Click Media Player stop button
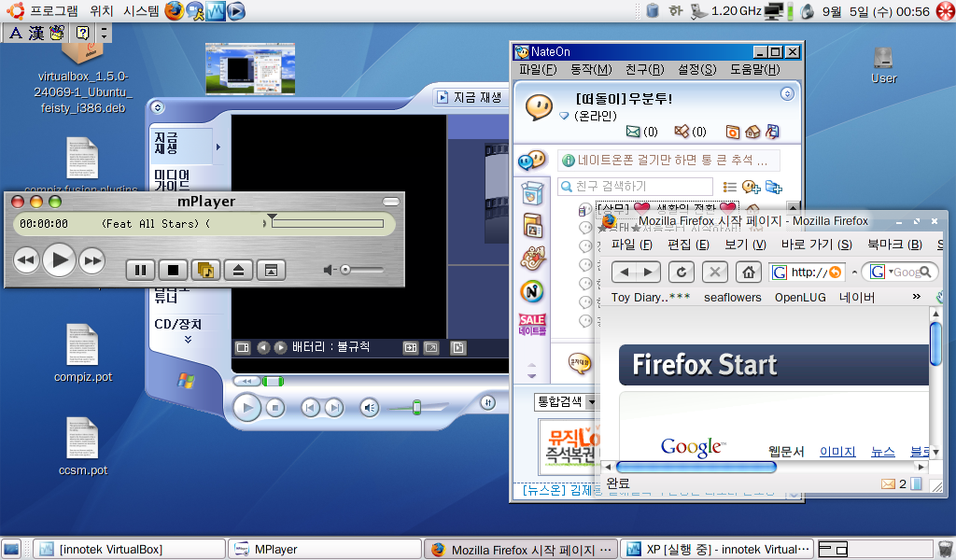 point(275,408)
